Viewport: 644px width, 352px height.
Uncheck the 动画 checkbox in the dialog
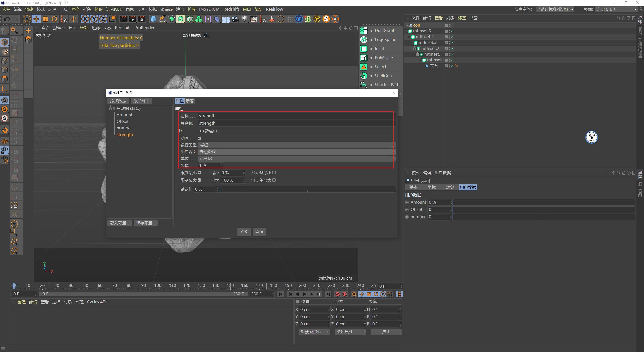click(199, 138)
